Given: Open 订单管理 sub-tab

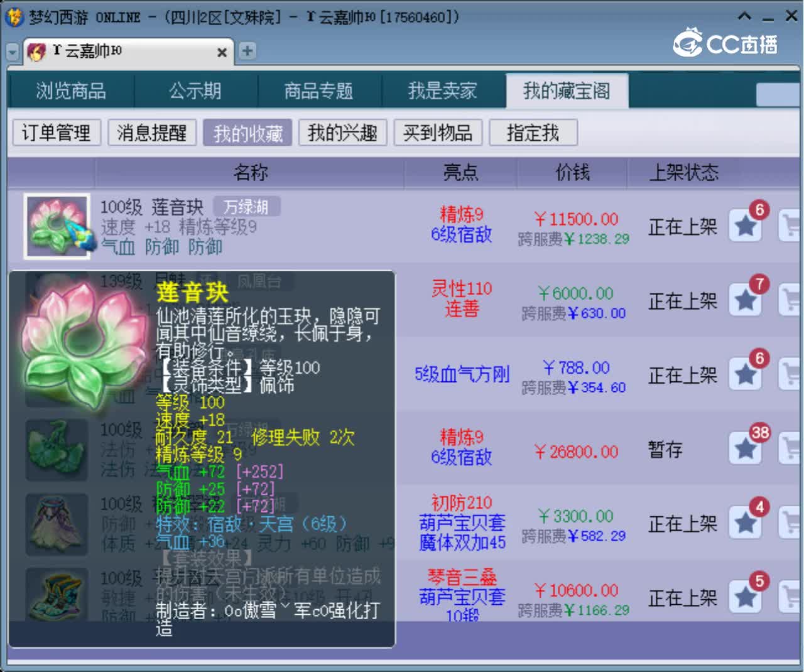Looking at the screenshot, I should click(x=57, y=133).
